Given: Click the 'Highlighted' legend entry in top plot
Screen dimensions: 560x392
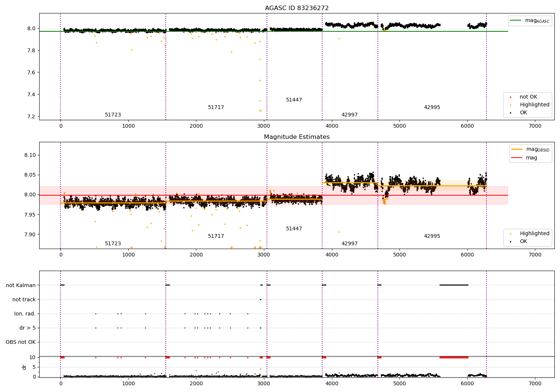Looking at the screenshot, I should click(535, 105).
